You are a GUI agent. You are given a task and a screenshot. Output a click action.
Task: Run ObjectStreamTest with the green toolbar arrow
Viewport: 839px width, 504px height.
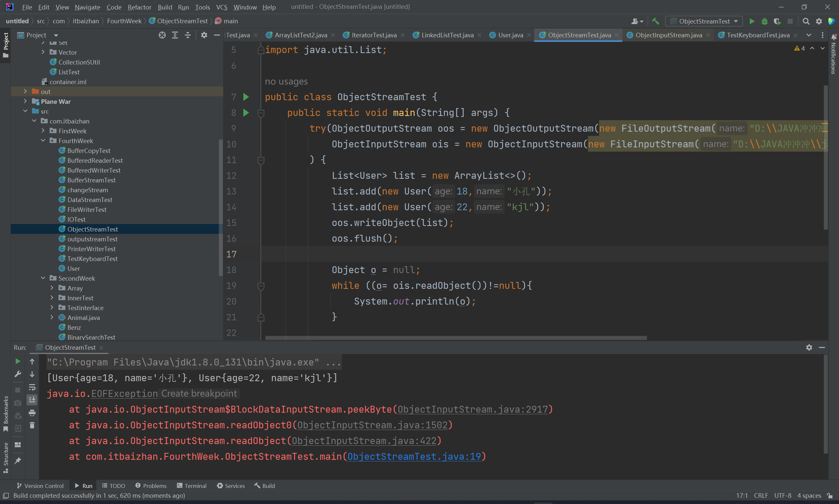pos(752,21)
